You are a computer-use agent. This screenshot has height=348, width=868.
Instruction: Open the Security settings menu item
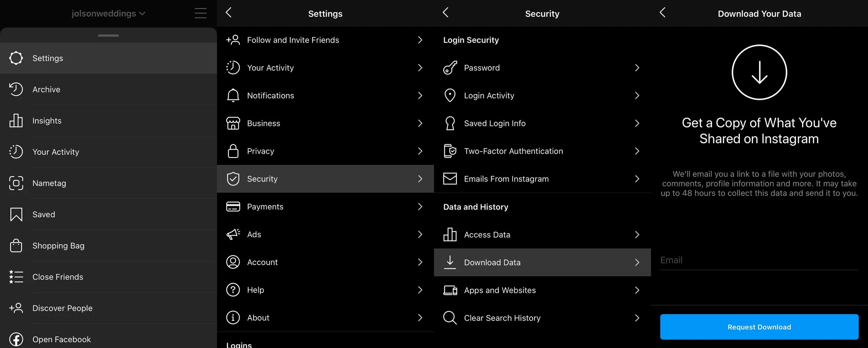pos(325,179)
